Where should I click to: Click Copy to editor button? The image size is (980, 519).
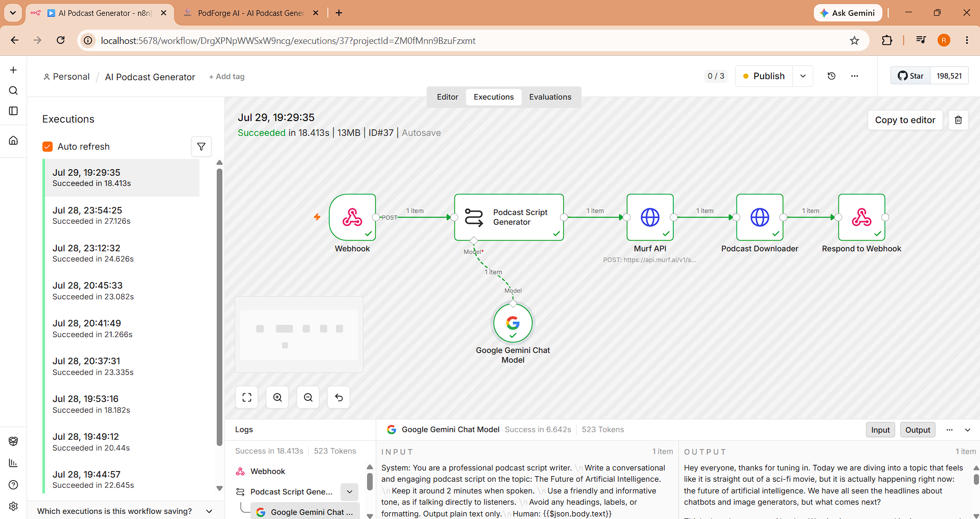point(905,120)
